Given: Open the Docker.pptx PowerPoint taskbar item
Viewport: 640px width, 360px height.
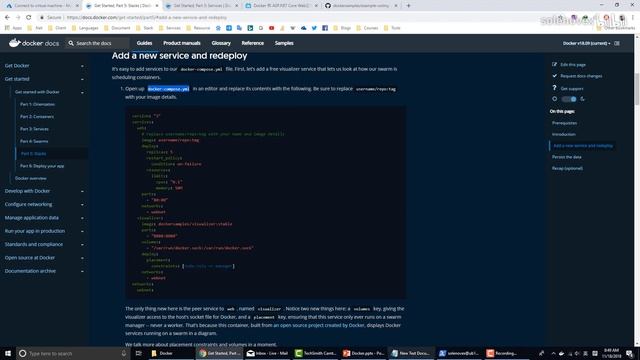Looking at the screenshot, I should click(x=364, y=353).
